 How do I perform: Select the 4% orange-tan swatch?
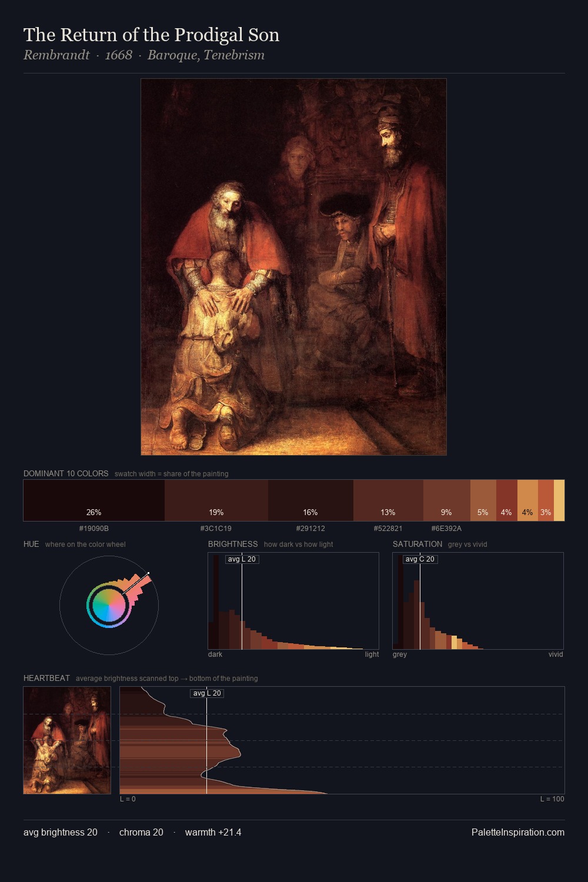pyautogui.click(x=527, y=500)
